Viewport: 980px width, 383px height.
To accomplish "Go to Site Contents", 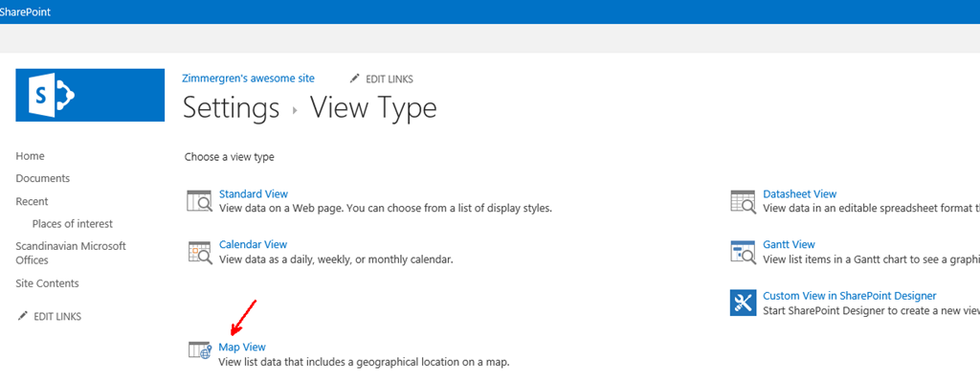I will coord(48,283).
